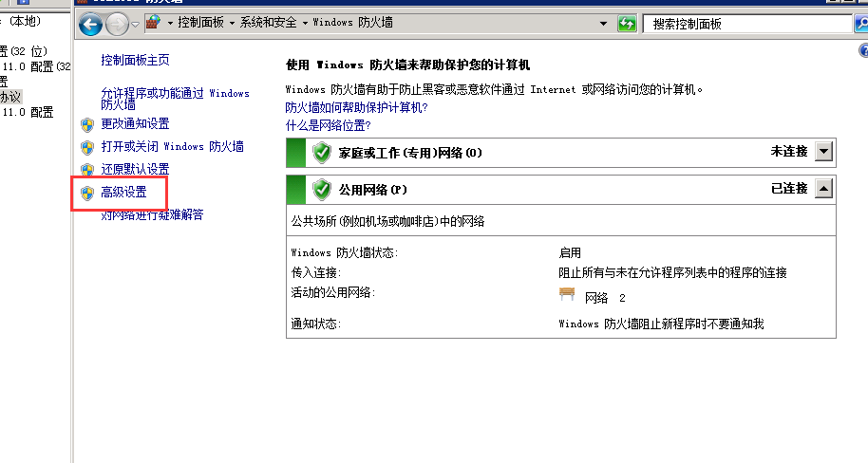The image size is (868, 463).
Task: Click shield icon beside 高级设置
Action: [x=87, y=193]
